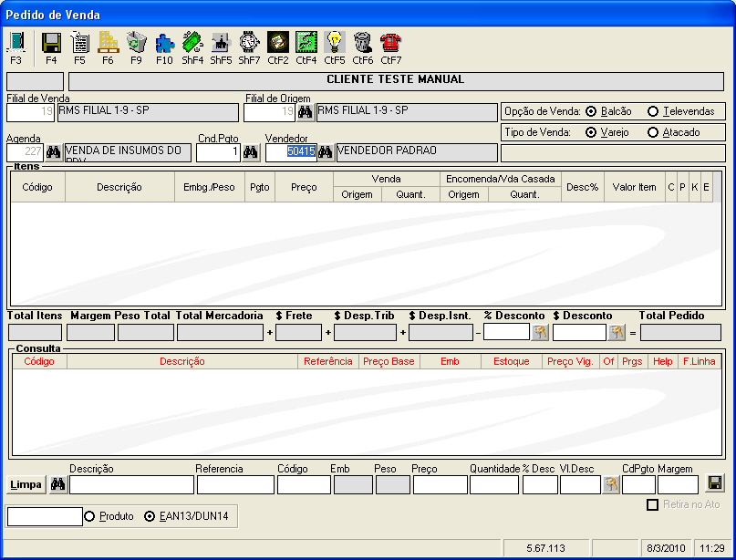Click the % Desc input field
The height and width of the screenshot is (560, 736).
(540, 485)
